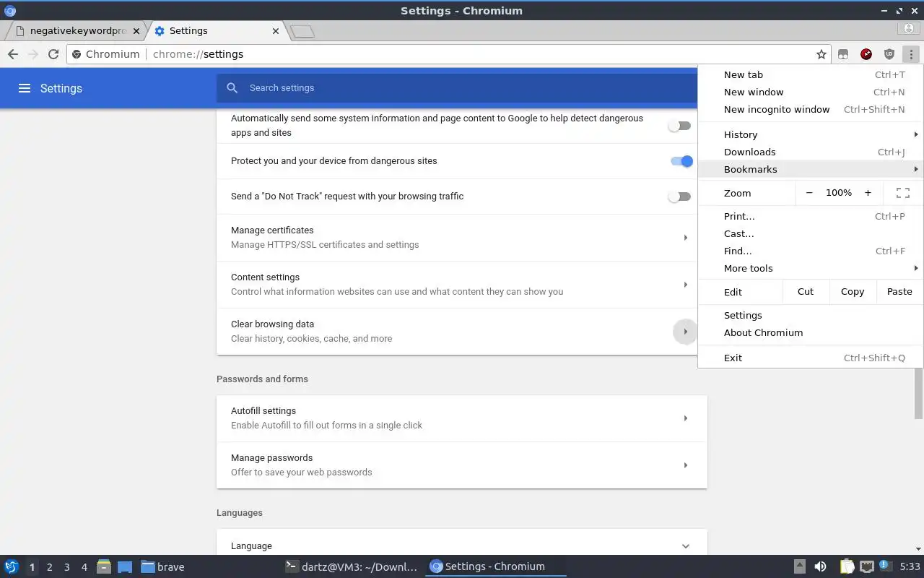Open the user profile button in title bar

coord(909,29)
